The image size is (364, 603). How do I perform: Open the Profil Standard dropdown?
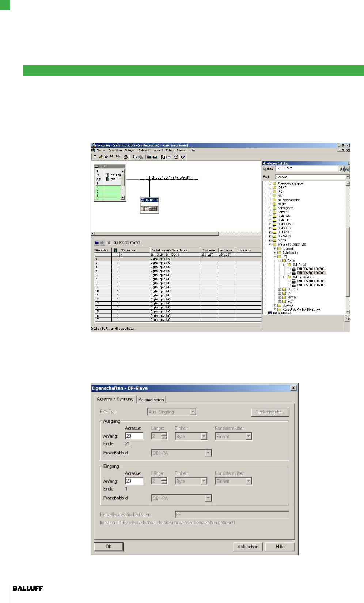tap(348, 177)
